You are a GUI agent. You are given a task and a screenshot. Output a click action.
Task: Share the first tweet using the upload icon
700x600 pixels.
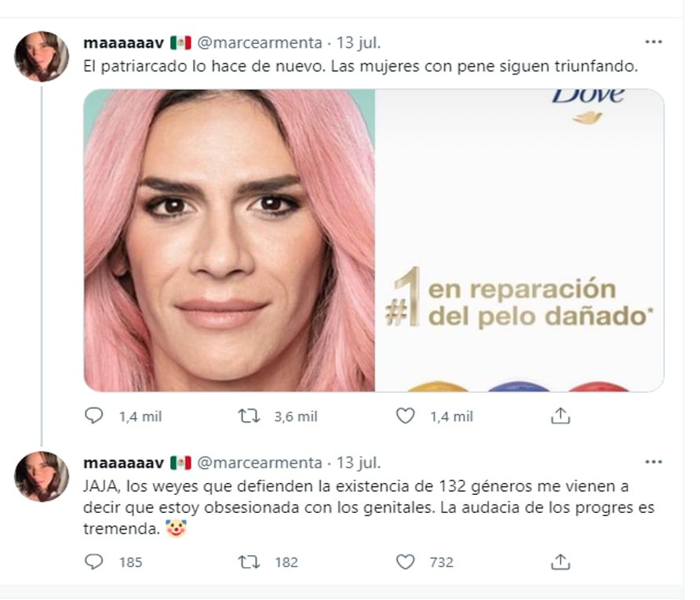560,416
